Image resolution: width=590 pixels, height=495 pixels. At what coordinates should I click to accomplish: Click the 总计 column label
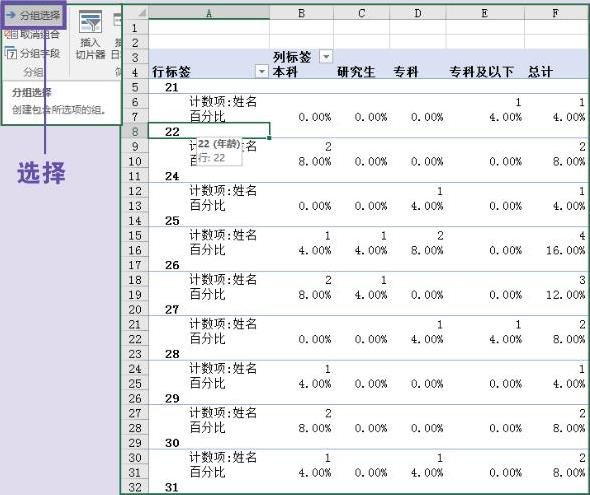(x=540, y=71)
